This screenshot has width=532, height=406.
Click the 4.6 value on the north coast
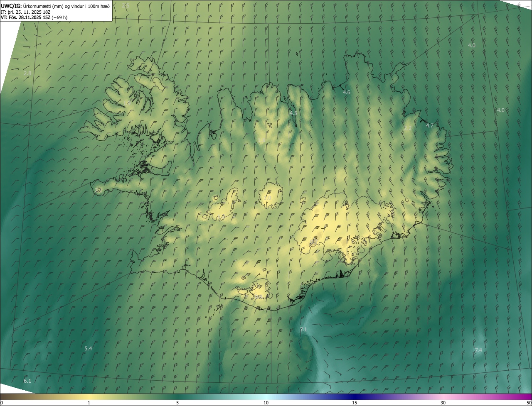pyautogui.click(x=346, y=93)
